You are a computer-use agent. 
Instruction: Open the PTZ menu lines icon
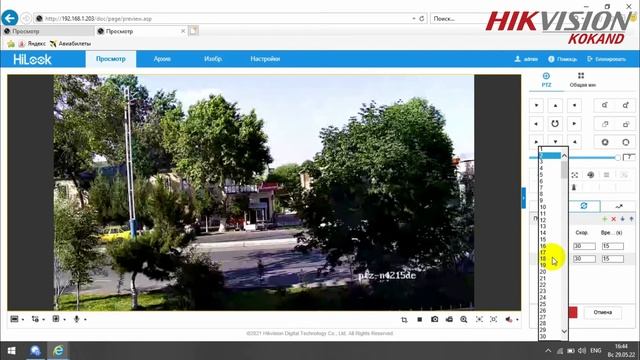(607, 175)
